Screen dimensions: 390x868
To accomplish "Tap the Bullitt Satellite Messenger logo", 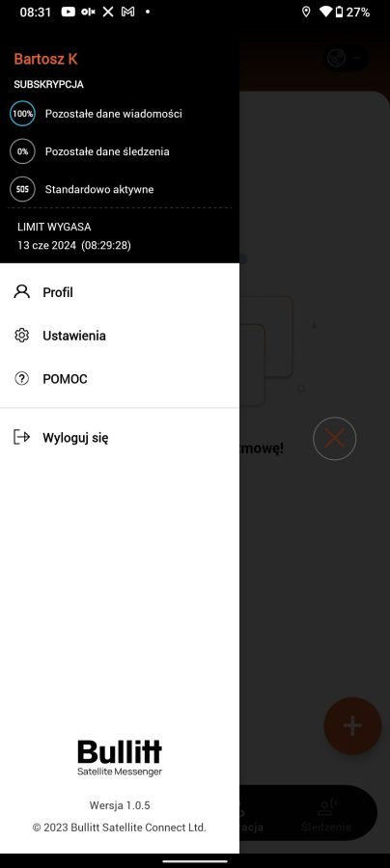I will (x=120, y=758).
